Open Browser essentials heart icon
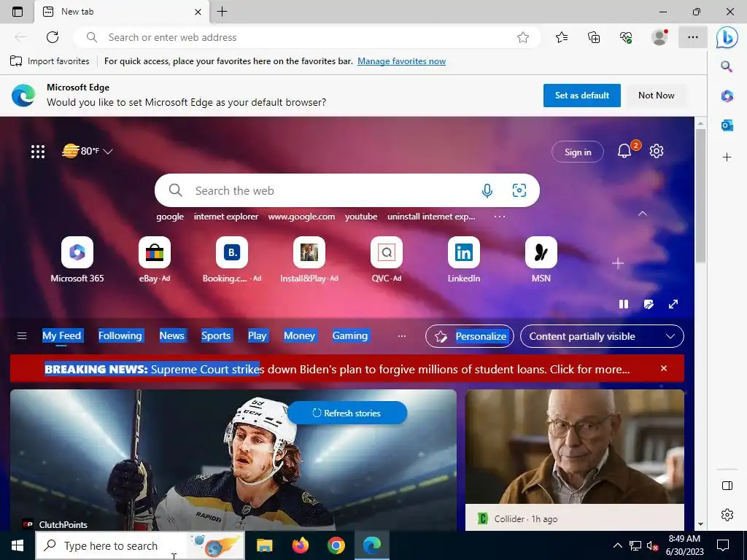Viewport: 747px width, 560px height. tap(626, 37)
